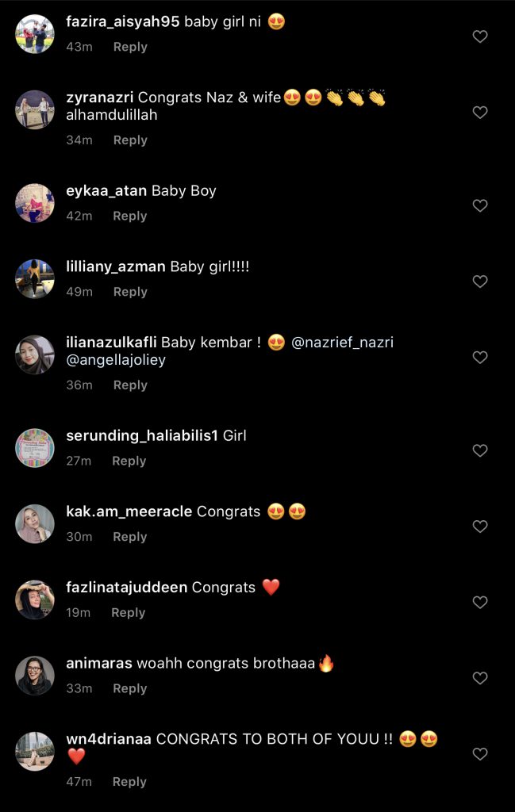Tap heart on zyranazri's comment

[x=480, y=113]
